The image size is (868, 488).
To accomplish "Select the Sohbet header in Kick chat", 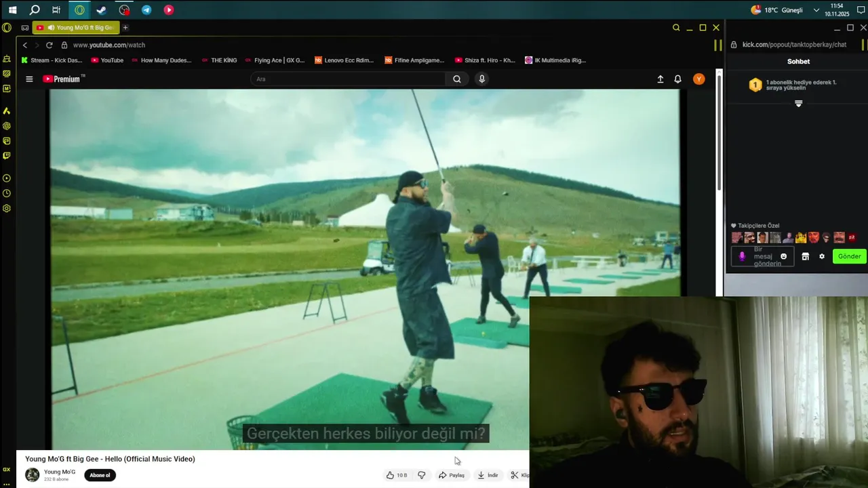I will pyautogui.click(x=799, y=62).
